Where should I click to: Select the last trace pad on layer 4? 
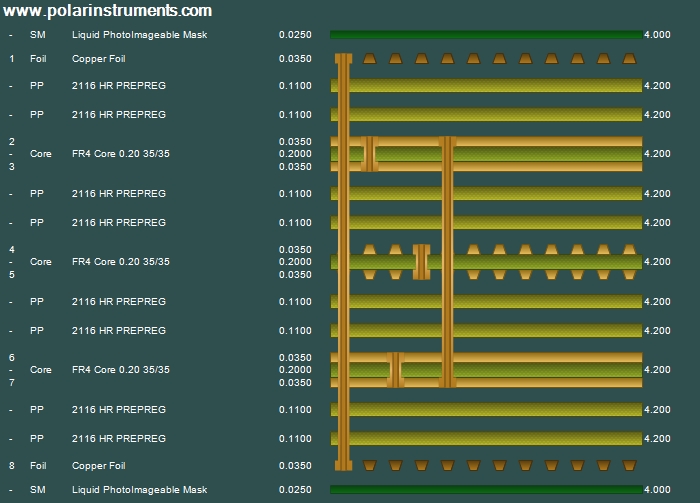point(630,249)
